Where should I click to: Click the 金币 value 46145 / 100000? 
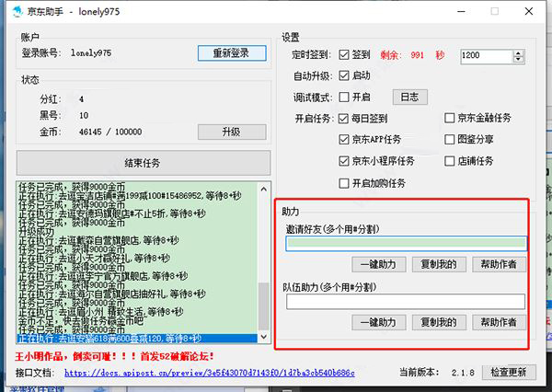pyautogui.click(x=110, y=133)
